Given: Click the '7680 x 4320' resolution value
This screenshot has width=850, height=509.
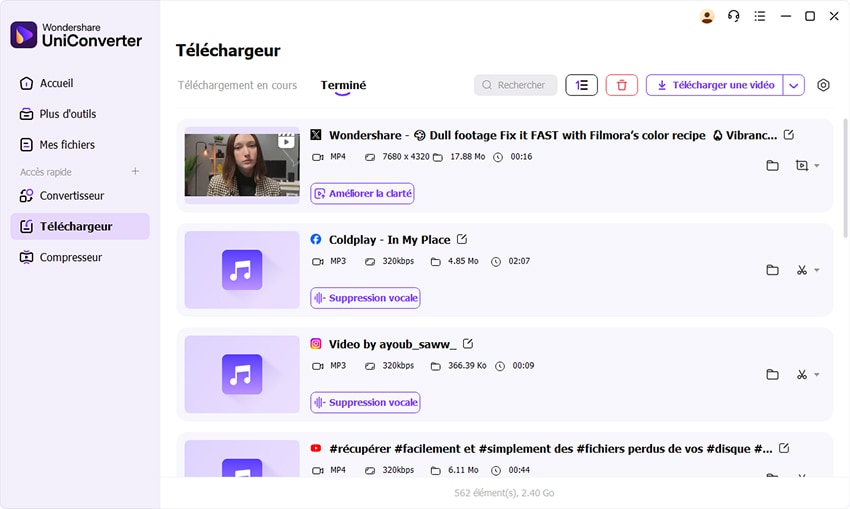Looking at the screenshot, I should pos(405,157).
